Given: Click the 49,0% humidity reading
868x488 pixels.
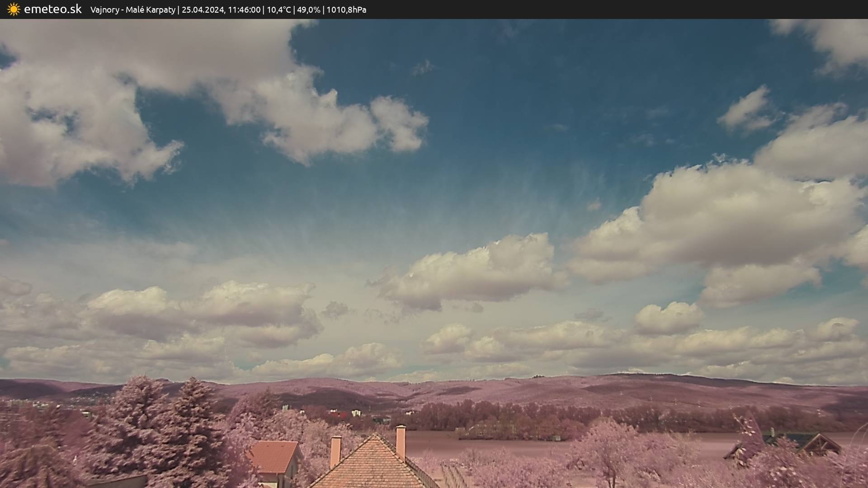Looking at the screenshot, I should point(309,9).
